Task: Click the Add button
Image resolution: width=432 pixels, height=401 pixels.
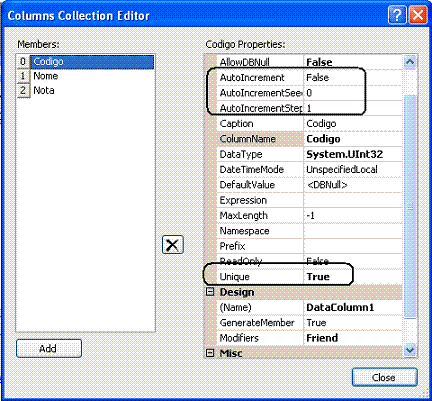Action: (49, 349)
